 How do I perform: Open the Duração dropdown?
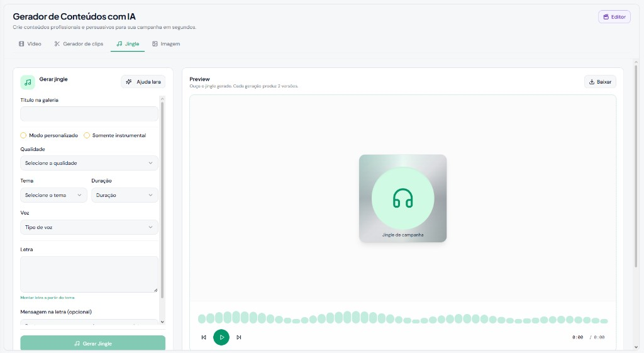click(x=125, y=195)
